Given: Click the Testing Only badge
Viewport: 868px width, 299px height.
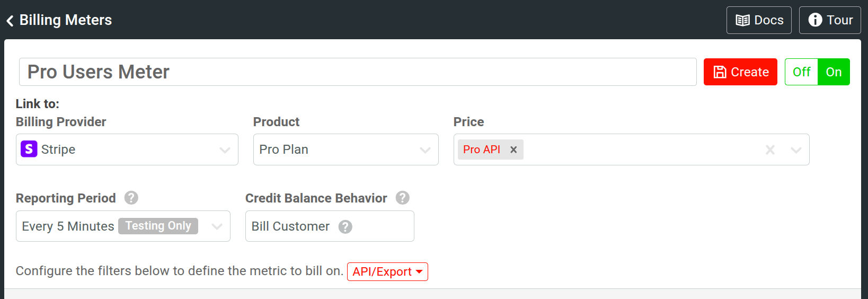Looking at the screenshot, I should (x=158, y=226).
